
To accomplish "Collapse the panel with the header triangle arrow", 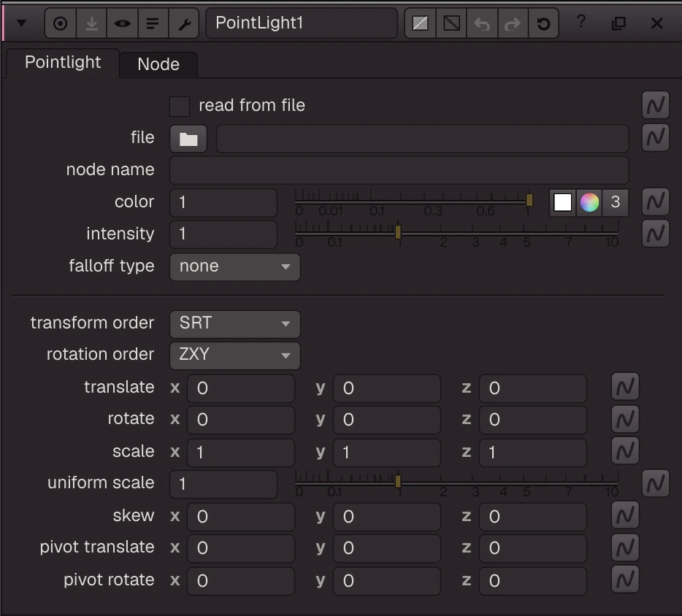I will [21, 23].
